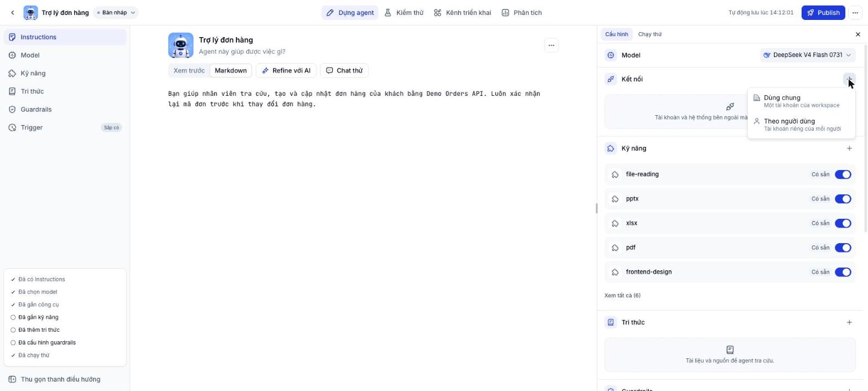This screenshot has height=391, width=868.
Task: Go to the Phân tích tab
Action: pyautogui.click(x=521, y=13)
